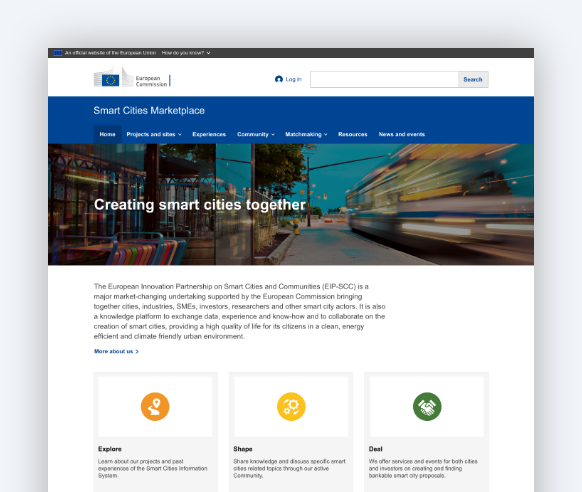The image size is (582, 492).
Task: Go to the Experiences menu item
Action: (x=209, y=134)
